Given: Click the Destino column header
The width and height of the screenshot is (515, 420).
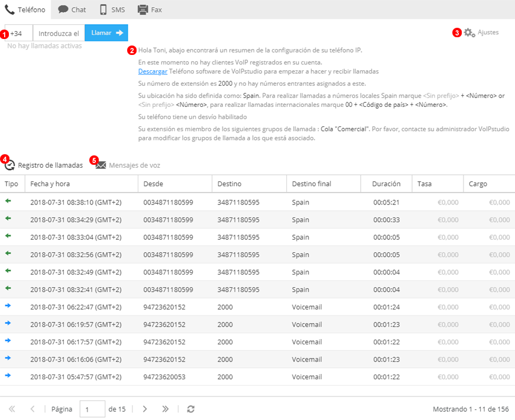Looking at the screenshot, I should [250, 184].
